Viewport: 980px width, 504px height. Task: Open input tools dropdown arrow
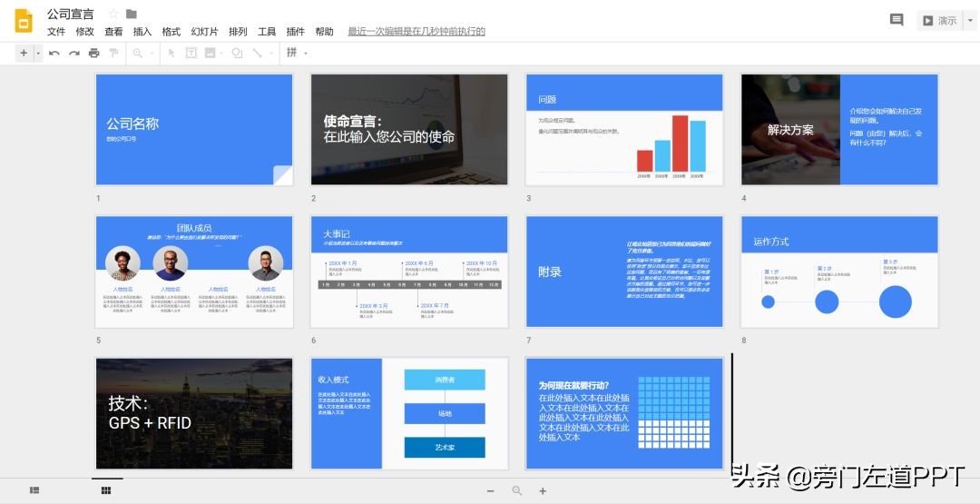pyautogui.click(x=306, y=54)
